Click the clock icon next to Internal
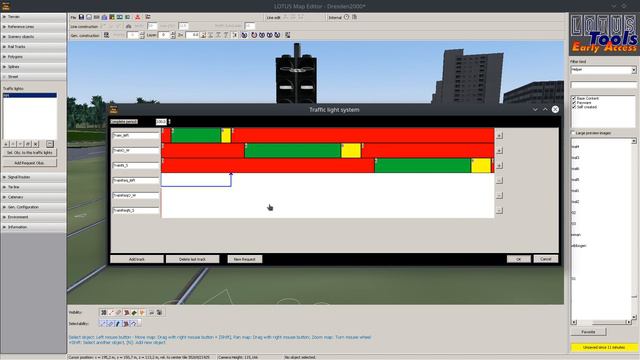The image size is (640, 360). click(x=347, y=17)
